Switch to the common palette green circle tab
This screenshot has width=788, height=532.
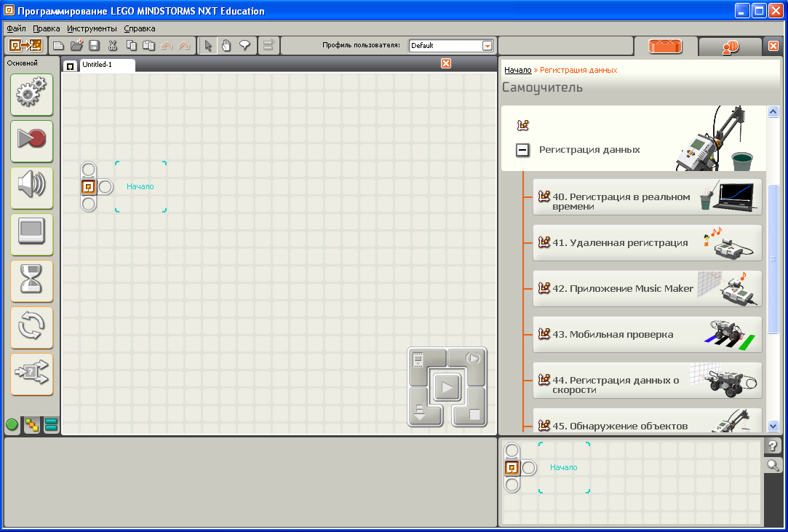(12, 425)
